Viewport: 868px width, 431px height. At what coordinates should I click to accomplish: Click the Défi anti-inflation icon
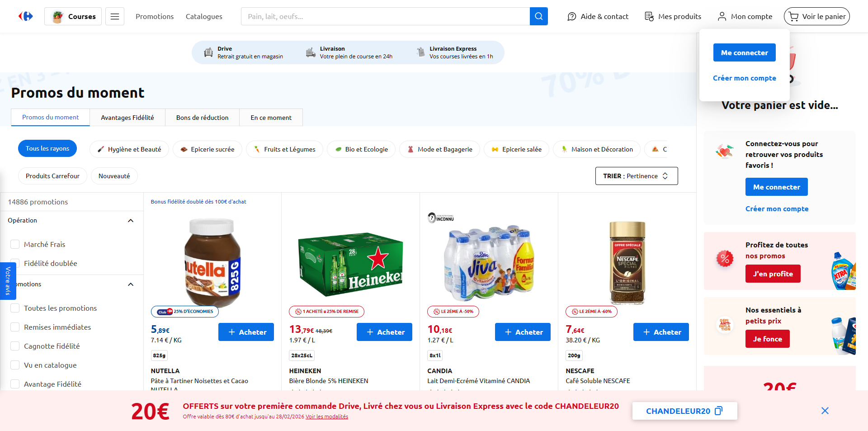[725, 324]
